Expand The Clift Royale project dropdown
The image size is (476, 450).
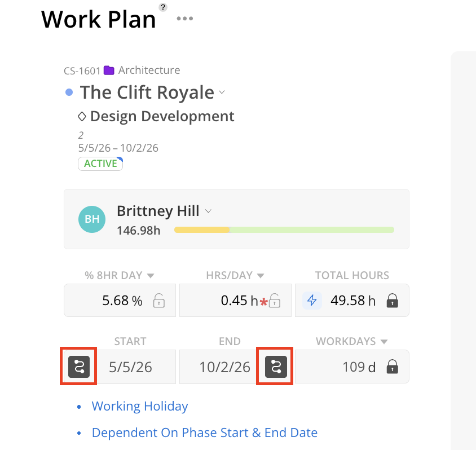pyautogui.click(x=222, y=92)
